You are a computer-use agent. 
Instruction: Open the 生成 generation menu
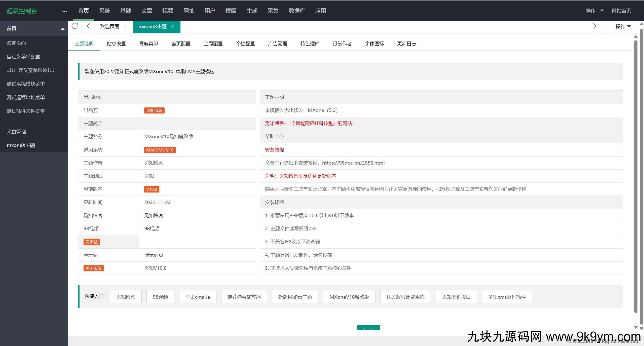point(252,11)
